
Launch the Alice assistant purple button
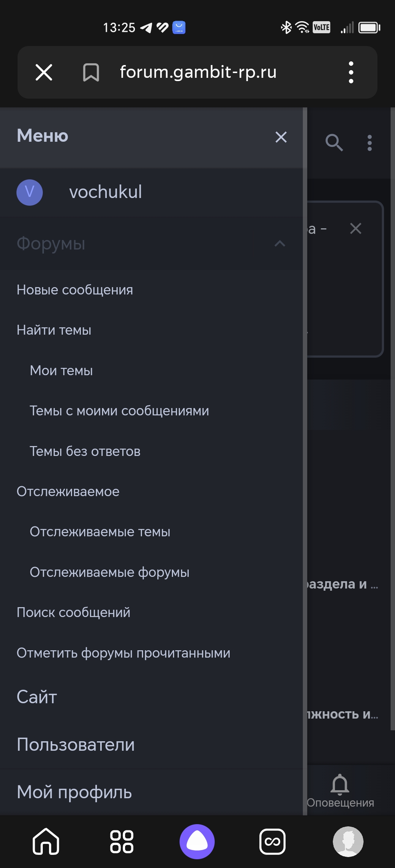click(x=197, y=841)
